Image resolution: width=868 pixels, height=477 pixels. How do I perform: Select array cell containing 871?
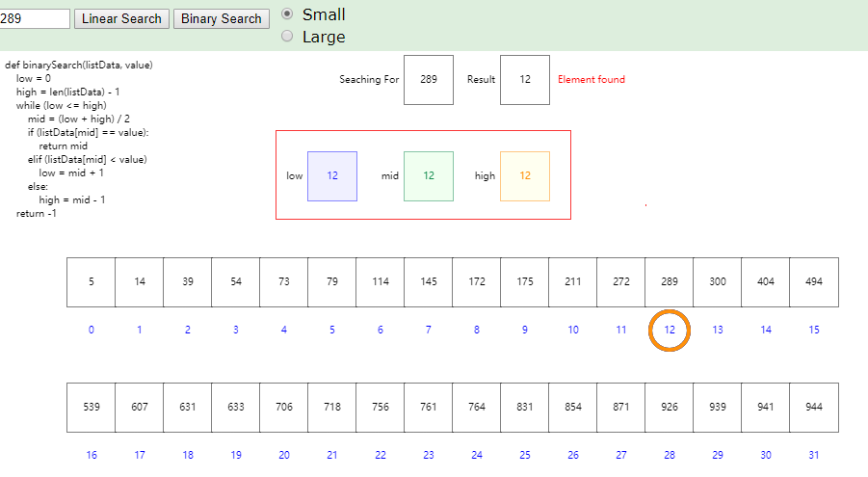[621, 408]
